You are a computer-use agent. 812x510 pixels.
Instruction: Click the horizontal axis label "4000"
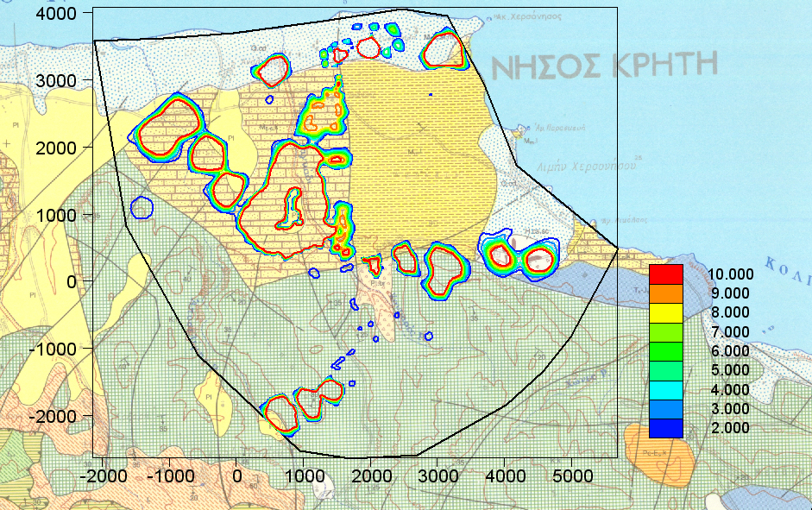pyautogui.click(x=505, y=475)
